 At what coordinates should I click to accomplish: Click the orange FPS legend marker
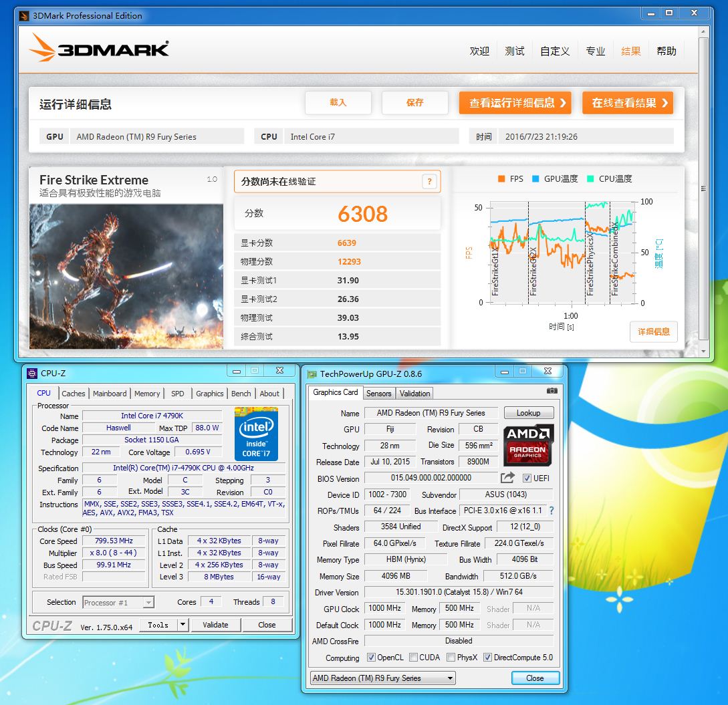[501, 178]
